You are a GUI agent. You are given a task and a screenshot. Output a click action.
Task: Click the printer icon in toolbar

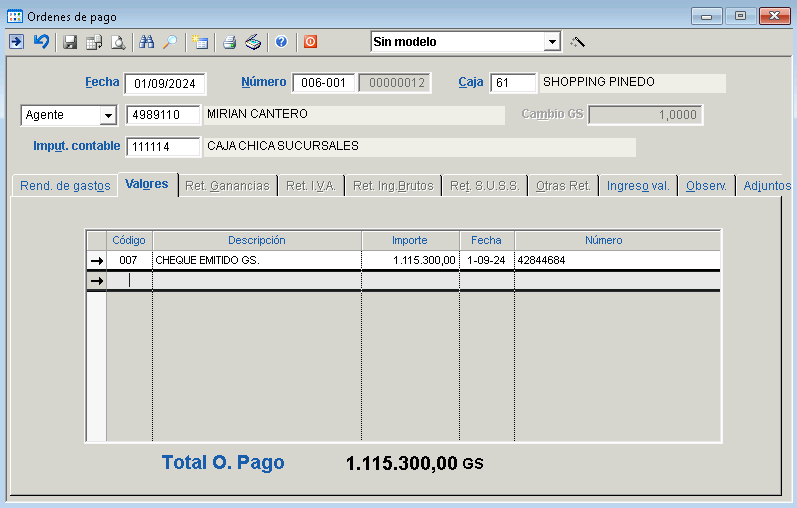click(229, 42)
